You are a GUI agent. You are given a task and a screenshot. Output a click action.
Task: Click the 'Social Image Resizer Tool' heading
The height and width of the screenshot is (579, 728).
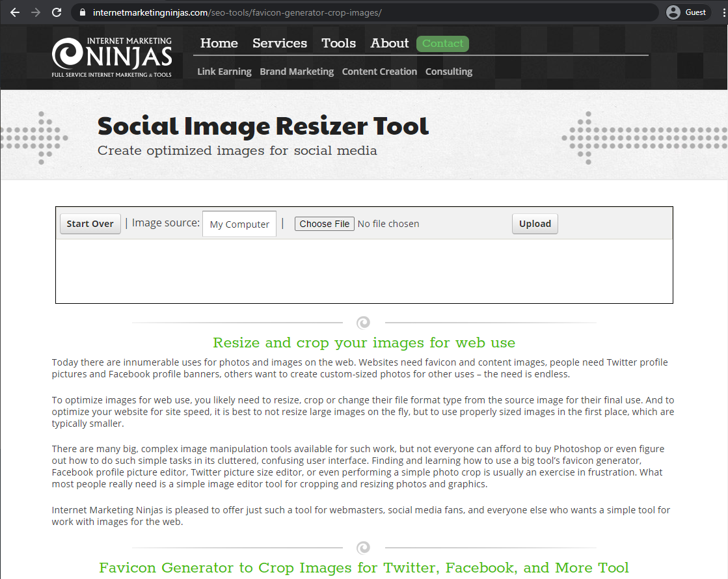pyautogui.click(x=263, y=126)
